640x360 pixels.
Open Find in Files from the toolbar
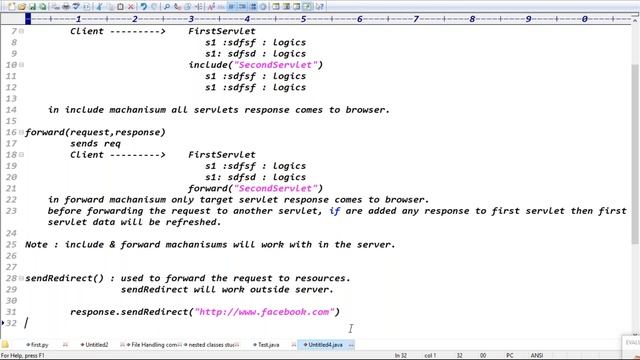pyautogui.click(x=187, y=7)
